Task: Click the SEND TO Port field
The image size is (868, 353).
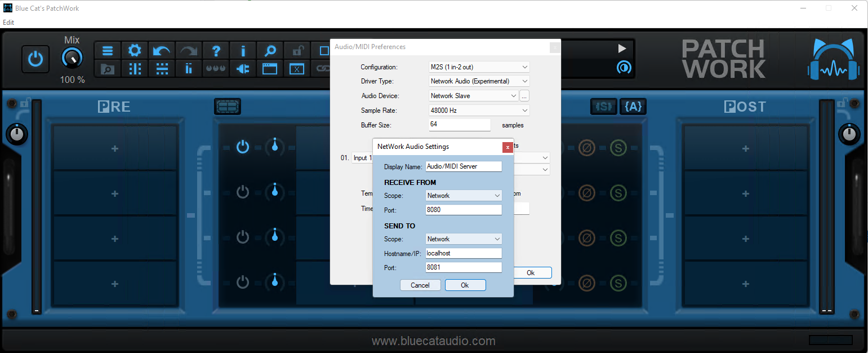Action: 464,267
